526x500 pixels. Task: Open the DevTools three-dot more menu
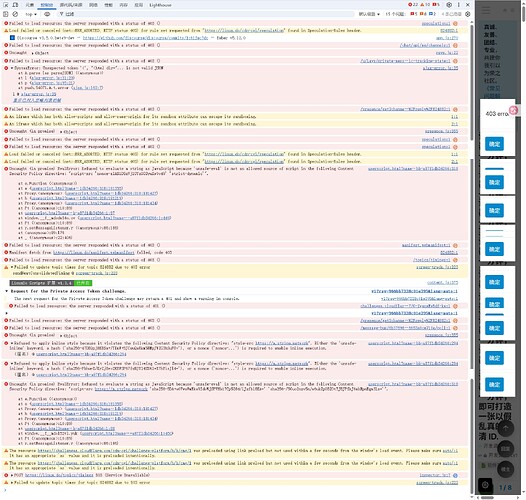(x=459, y=5)
